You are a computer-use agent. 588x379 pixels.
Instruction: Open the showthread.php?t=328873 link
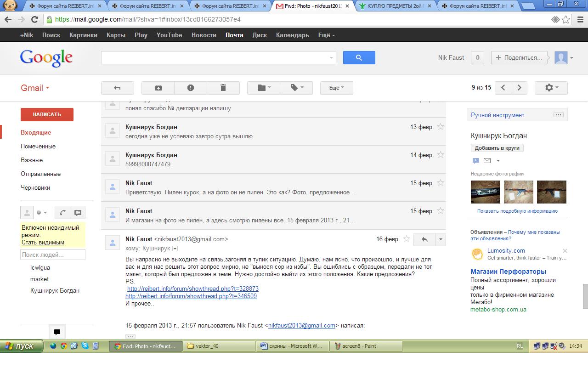[193, 289]
